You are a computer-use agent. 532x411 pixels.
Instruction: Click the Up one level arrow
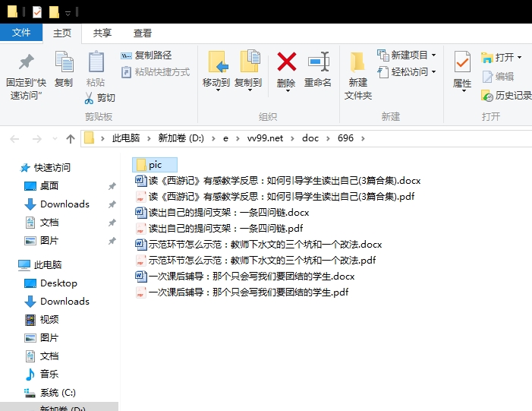coord(71,138)
